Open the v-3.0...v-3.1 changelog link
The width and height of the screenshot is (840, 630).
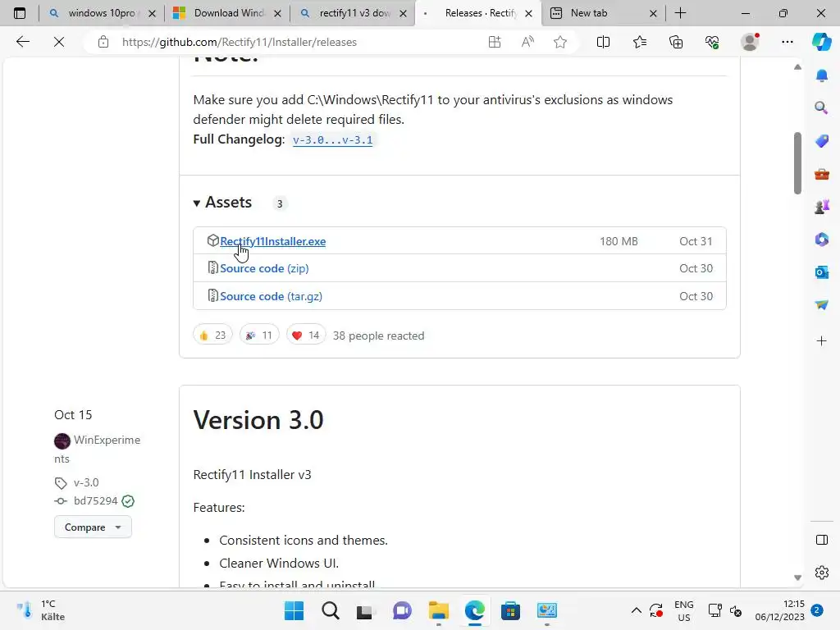(333, 139)
